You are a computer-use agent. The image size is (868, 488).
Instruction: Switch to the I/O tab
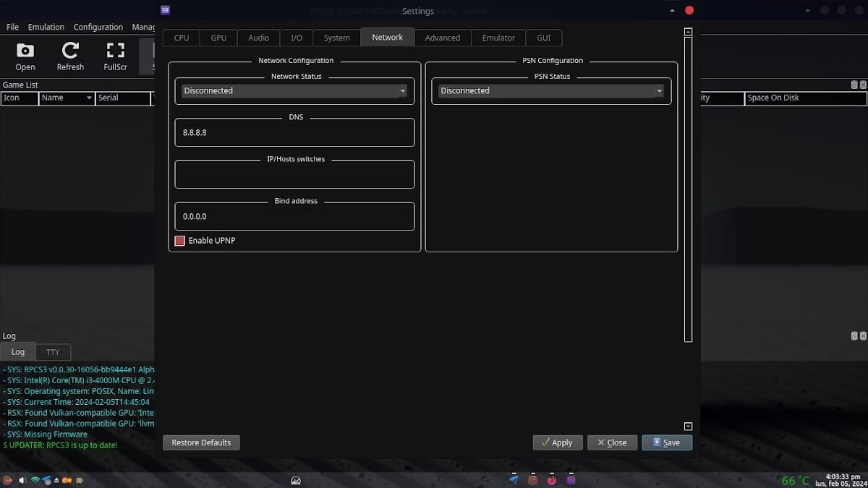click(297, 38)
